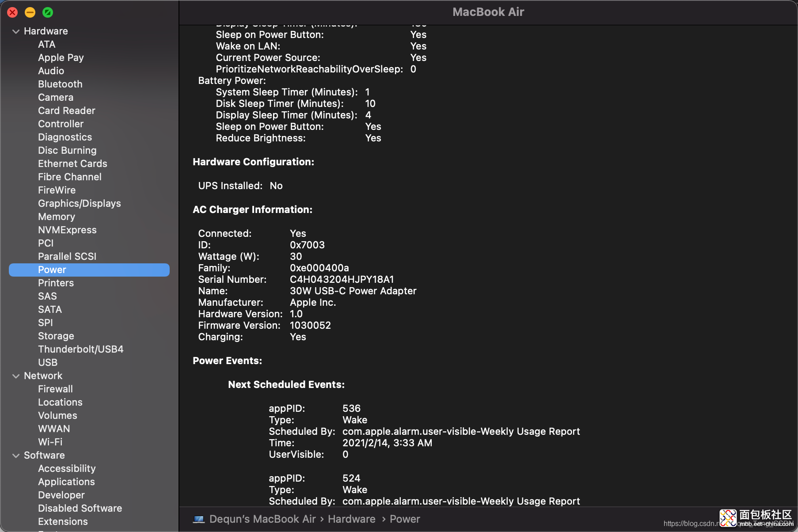The height and width of the screenshot is (532, 798).
Task: Collapse the Software section chevron
Action: [x=16, y=456]
